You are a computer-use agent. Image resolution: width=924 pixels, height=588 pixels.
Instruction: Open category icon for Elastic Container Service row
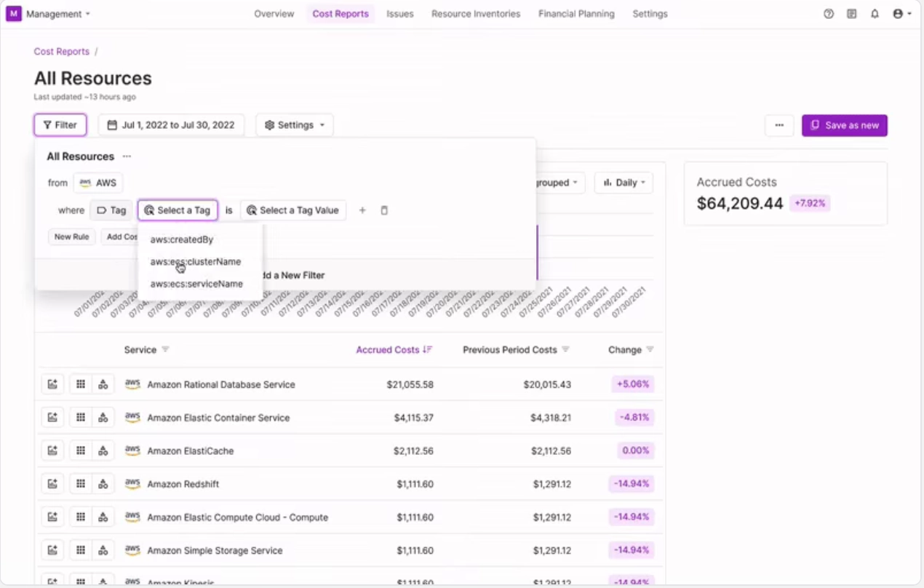tap(103, 418)
